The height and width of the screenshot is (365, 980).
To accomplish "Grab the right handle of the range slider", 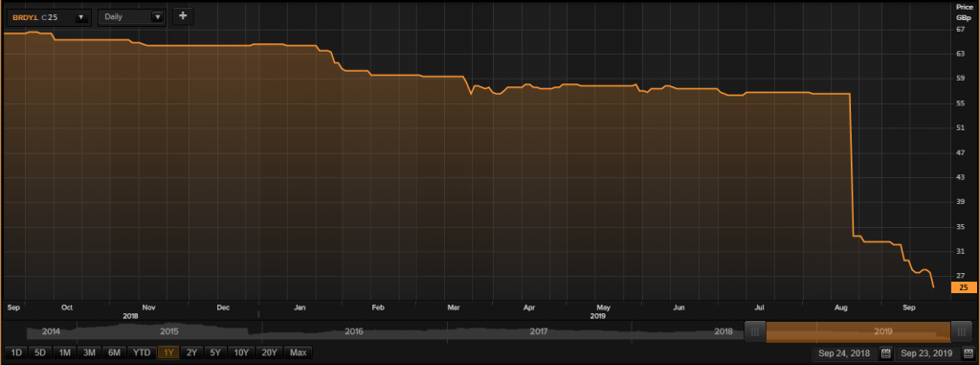I will tap(961, 331).
